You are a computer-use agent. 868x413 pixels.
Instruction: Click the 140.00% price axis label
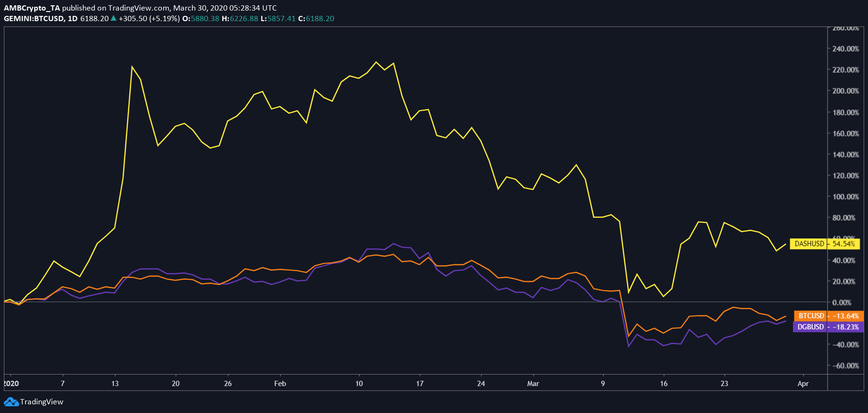coord(846,155)
